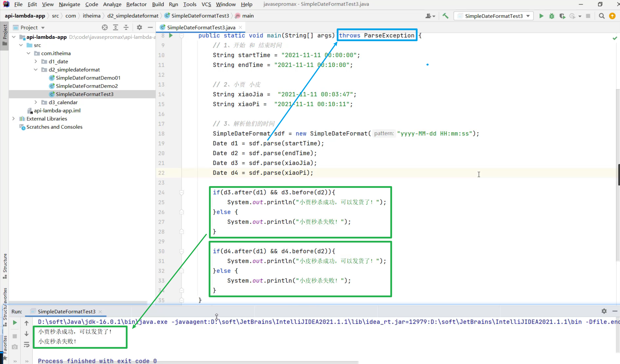Select the SimpleDateFormatTest3.java editor tab
The image size is (620, 364).
[201, 27]
